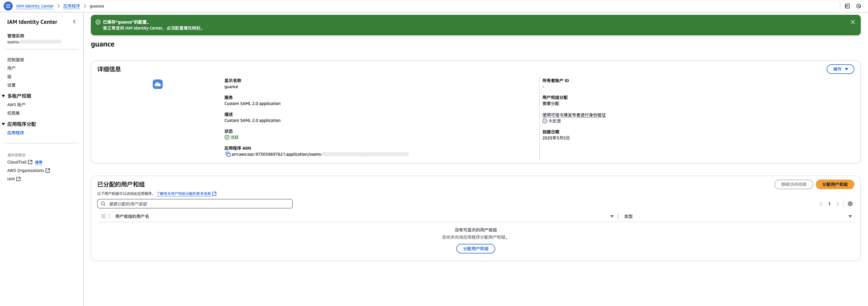Screen dimensions: 868x306
Task: Copy the application ARN
Action: tap(228, 154)
